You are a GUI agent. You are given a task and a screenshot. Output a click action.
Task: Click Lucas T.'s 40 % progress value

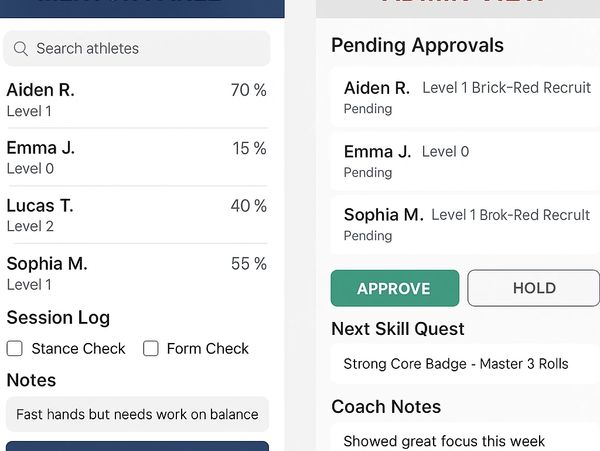[249, 206]
